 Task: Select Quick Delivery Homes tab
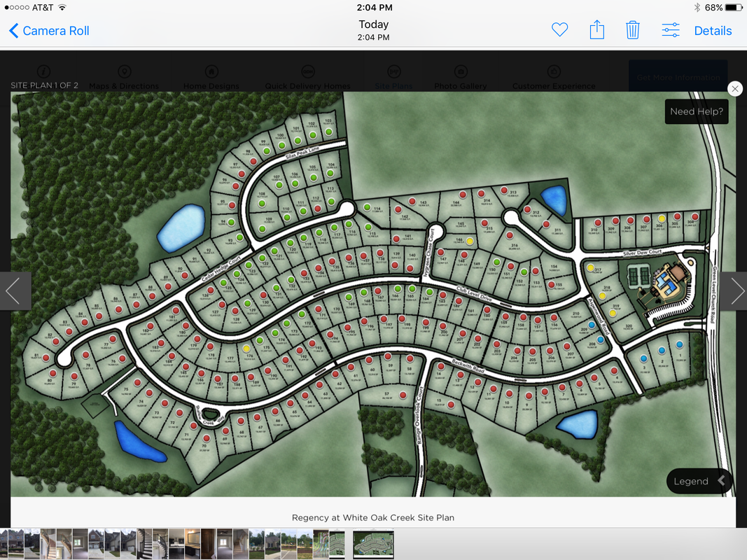(x=307, y=78)
